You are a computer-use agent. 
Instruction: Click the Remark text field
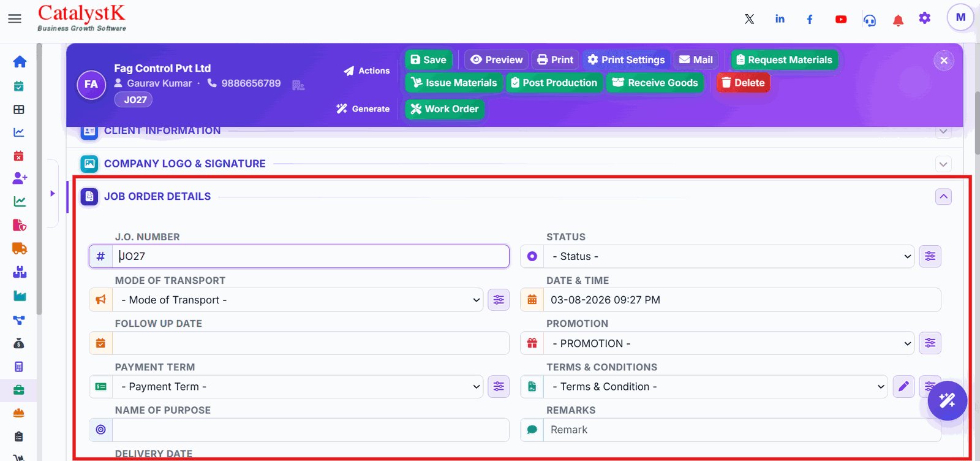click(742, 430)
